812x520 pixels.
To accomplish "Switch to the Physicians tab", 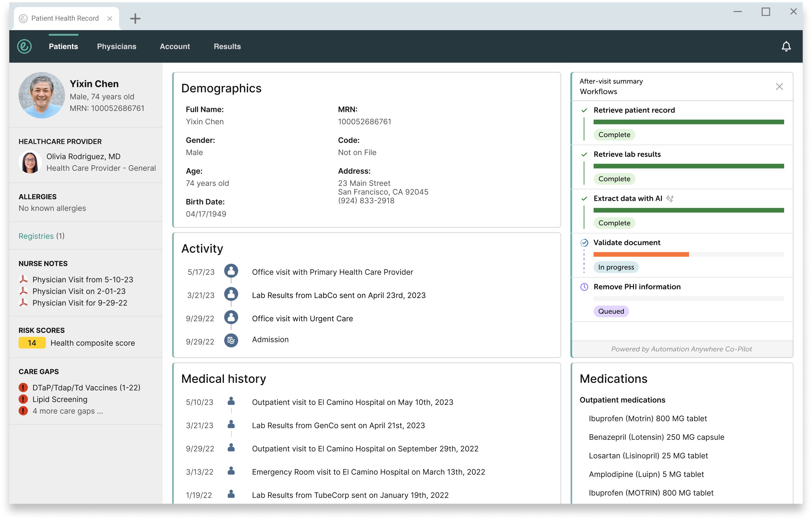I will (x=116, y=46).
